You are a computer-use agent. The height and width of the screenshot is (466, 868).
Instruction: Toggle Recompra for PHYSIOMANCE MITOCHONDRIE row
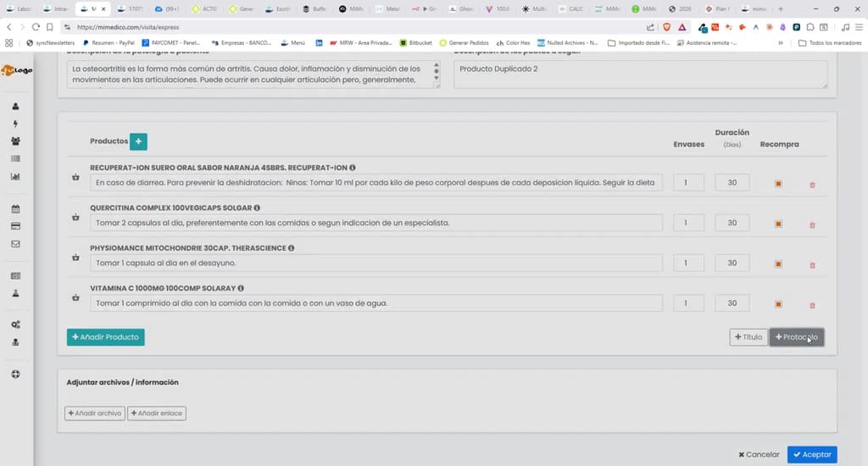click(778, 264)
